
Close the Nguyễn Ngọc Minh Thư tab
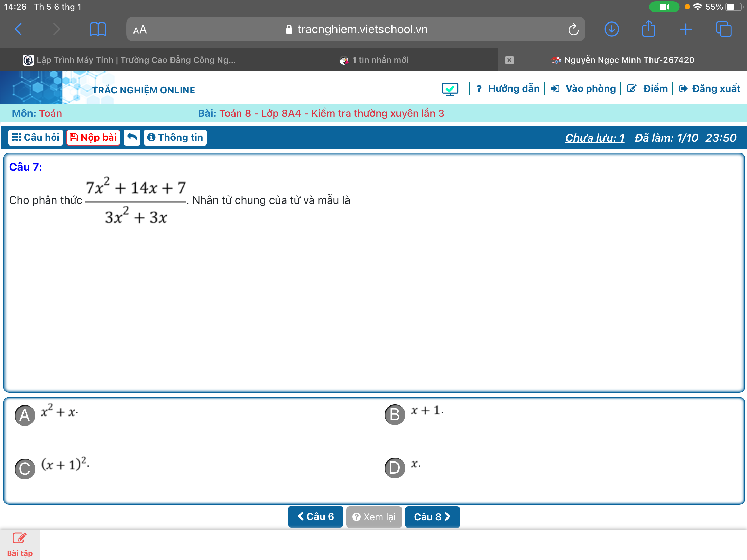pos(509,60)
